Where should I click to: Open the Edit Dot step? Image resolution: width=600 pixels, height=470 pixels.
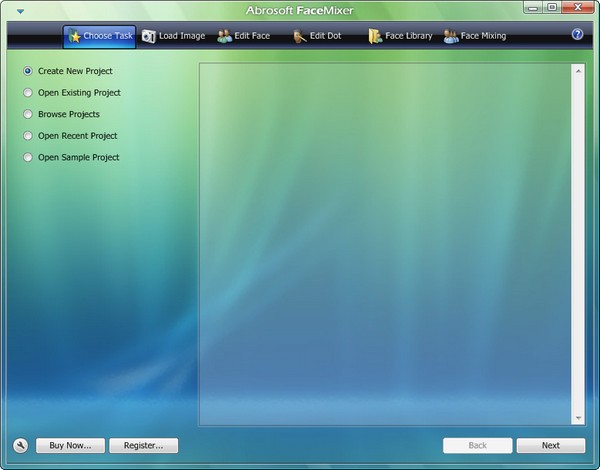click(317, 36)
